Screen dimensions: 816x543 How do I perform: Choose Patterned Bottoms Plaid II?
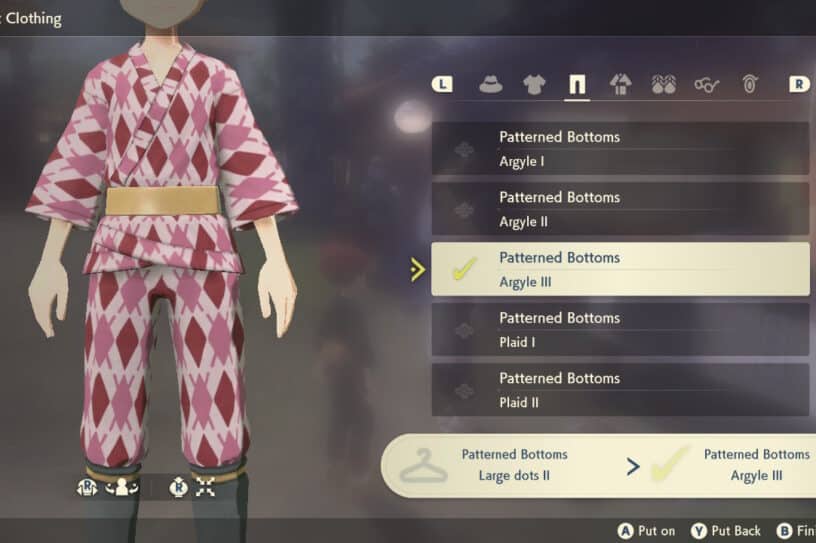point(620,390)
